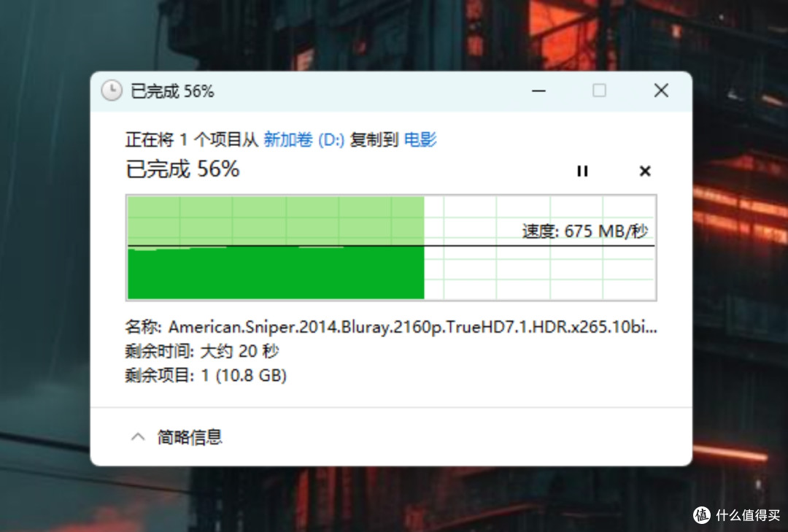The height and width of the screenshot is (532, 788).
Task: Click the 简略信息 label
Action: (190, 437)
